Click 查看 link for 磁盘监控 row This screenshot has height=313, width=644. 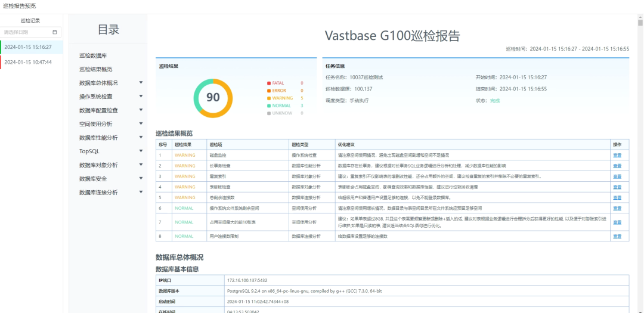tap(617, 155)
